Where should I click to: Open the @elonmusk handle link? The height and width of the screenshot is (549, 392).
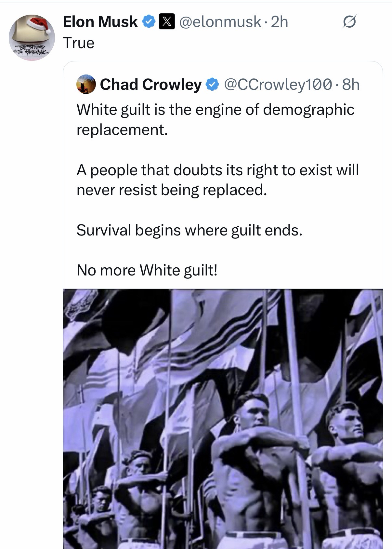(220, 22)
